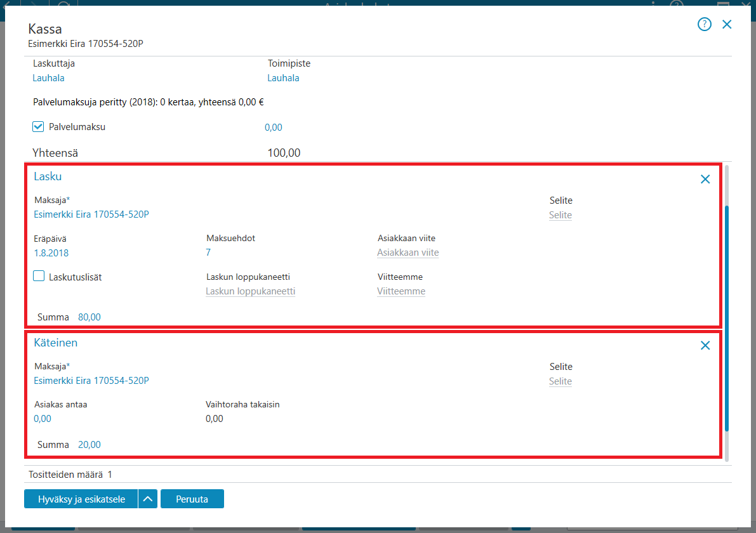Expand the Hyväksy ja esikatsele arrow menu
The width and height of the screenshot is (756, 533).
[x=148, y=499]
